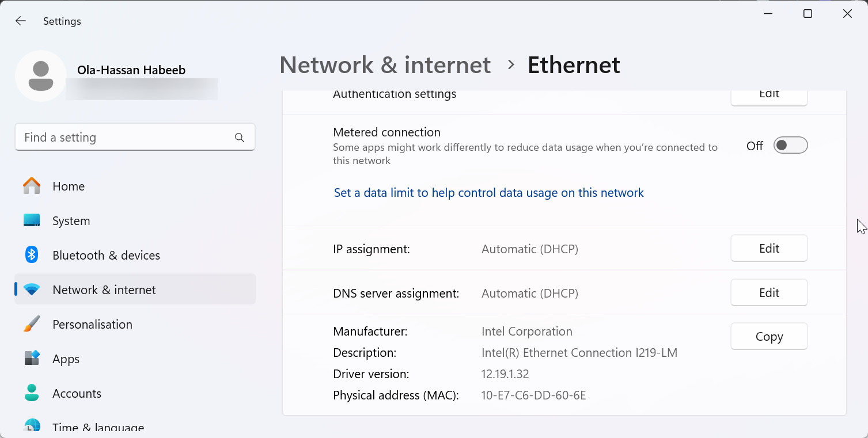Click the back arrow icon

[21, 21]
